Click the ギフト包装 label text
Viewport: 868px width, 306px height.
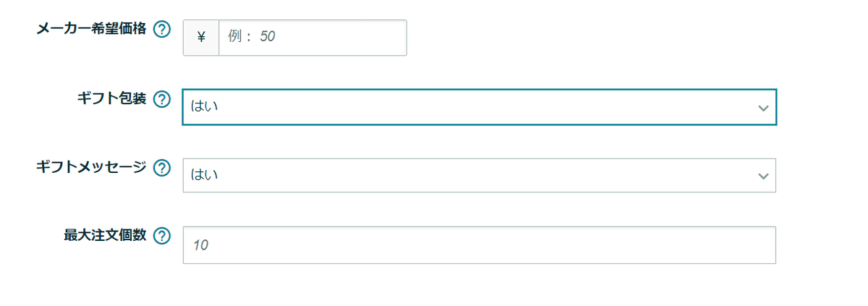point(111,98)
